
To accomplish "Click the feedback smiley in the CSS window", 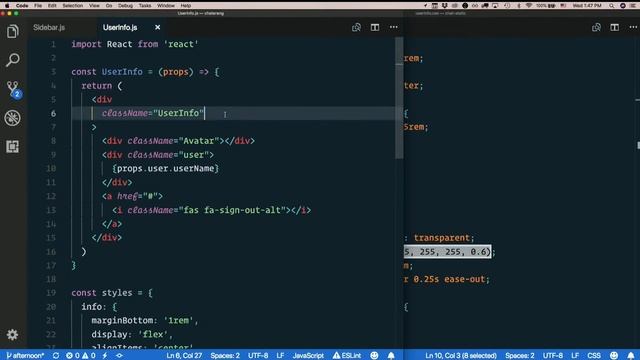I will pos(613,356).
